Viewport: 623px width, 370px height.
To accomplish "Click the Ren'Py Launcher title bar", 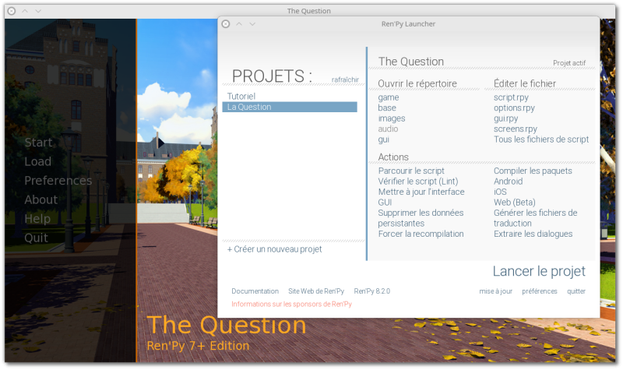I will click(x=408, y=24).
